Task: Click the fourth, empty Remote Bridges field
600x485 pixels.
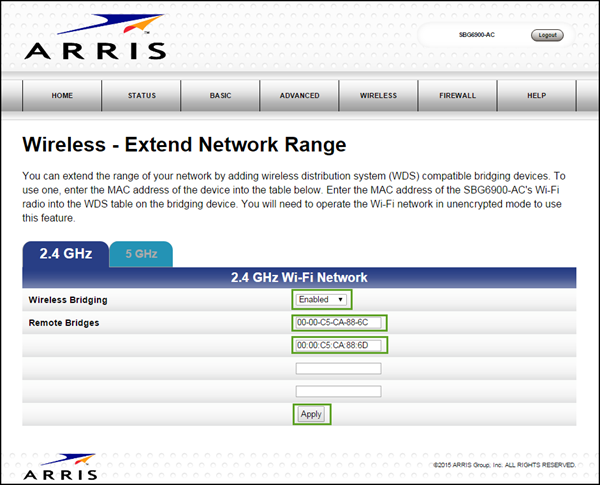Action: [338, 391]
